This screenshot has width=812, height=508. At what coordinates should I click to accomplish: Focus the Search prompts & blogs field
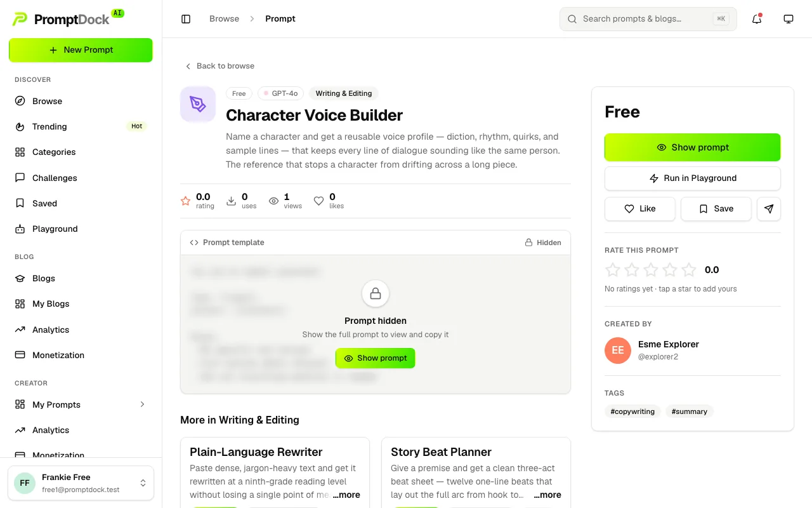click(648, 19)
